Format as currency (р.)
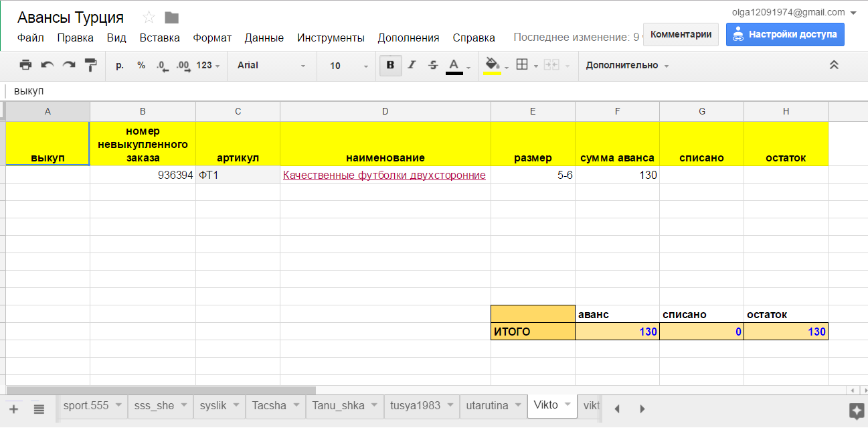868x428 pixels. click(120, 65)
